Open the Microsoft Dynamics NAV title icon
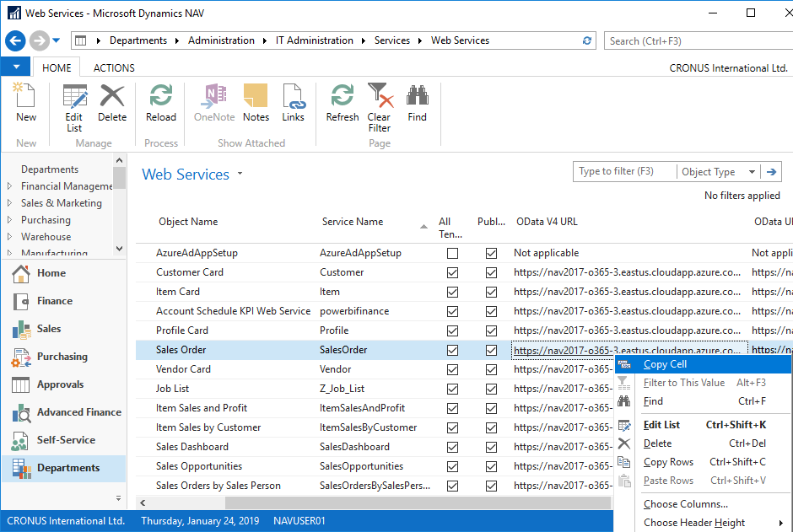Screen dimensions: 793x532 click(14, 13)
